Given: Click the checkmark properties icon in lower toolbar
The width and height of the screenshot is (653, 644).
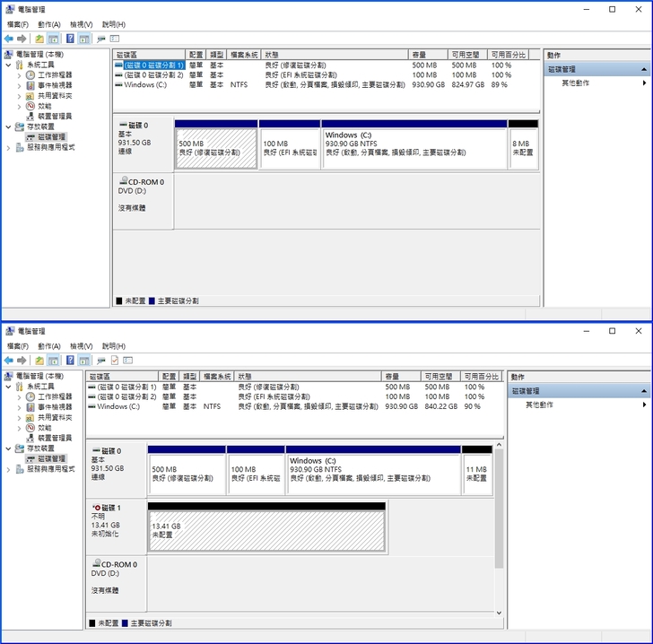Looking at the screenshot, I should coord(115,360).
